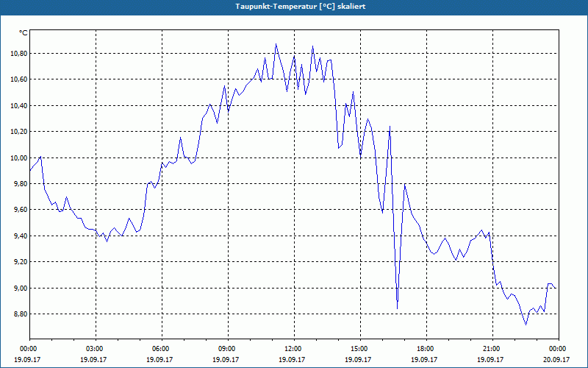Click the 15:00 time label on the x-axis
The width and height of the screenshot is (588, 368).
[360, 349]
